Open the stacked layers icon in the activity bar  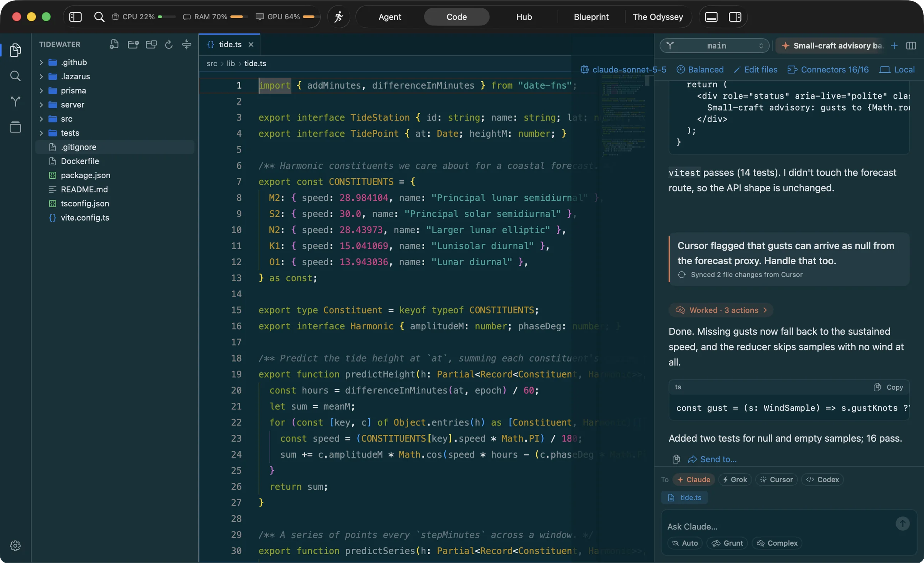coord(15,127)
